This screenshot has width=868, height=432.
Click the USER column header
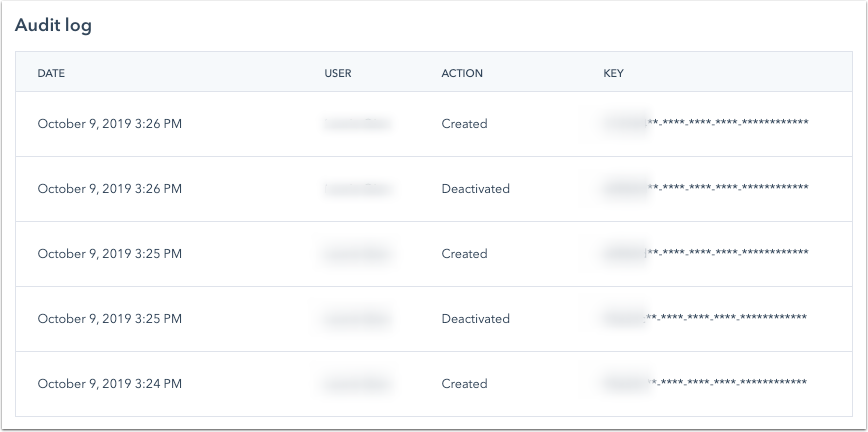[338, 73]
